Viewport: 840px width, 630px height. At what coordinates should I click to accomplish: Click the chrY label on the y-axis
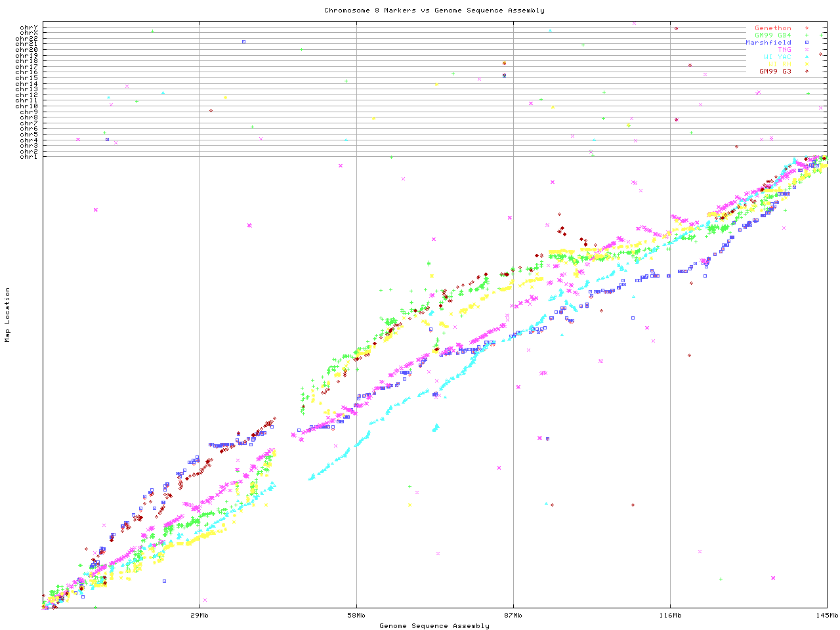(x=29, y=28)
